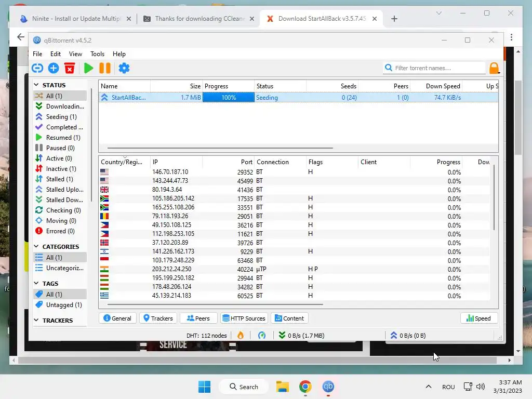The image size is (532, 399).
Task: Click the flame connection status icon
Action: click(241, 336)
